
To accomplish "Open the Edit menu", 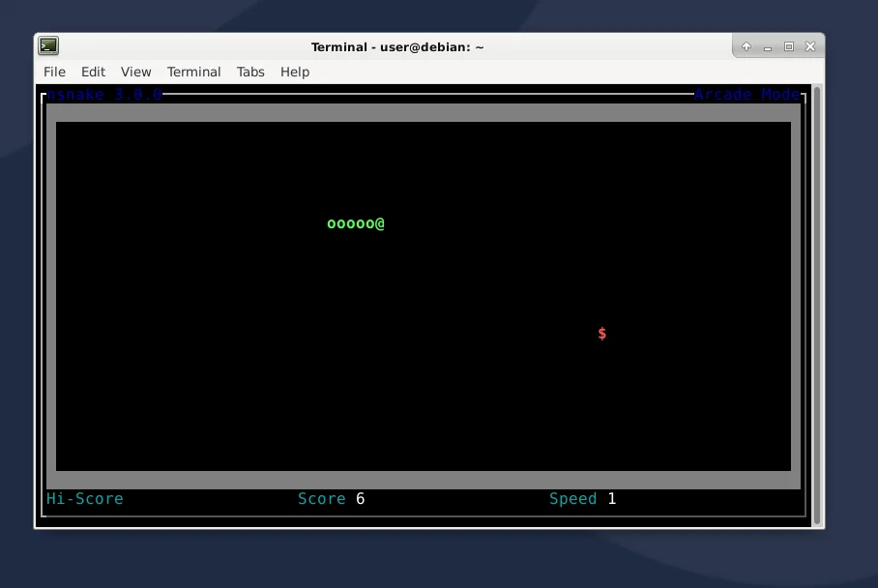I will pyautogui.click(x=93, y=72).
